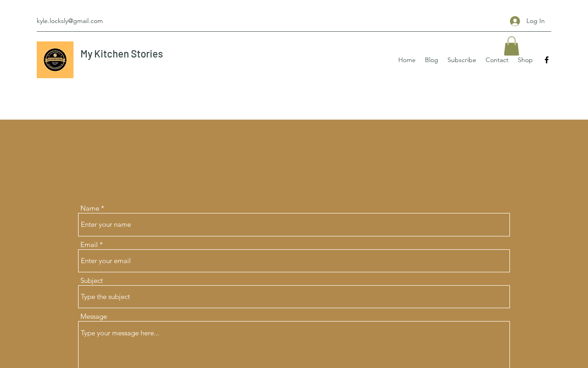Navigate to the Subscribe page
This screenshot has width=588, height=368.
tap(462, 60)
